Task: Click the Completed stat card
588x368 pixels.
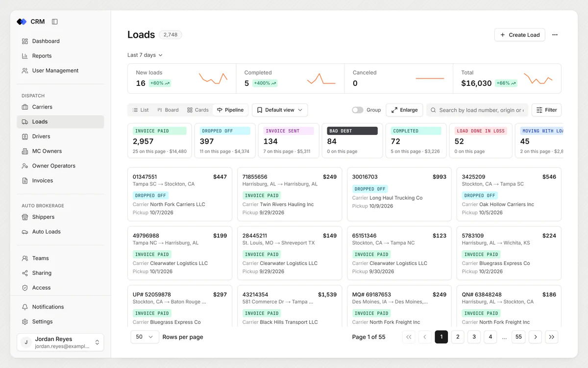Action: 290,79
